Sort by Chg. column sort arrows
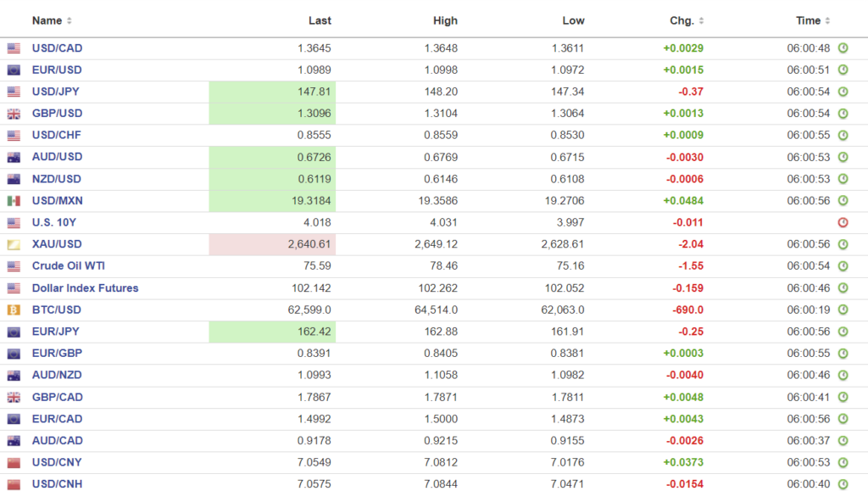This screenshot has height=491, width=868. pyautogui.click(x=701, y=21)
